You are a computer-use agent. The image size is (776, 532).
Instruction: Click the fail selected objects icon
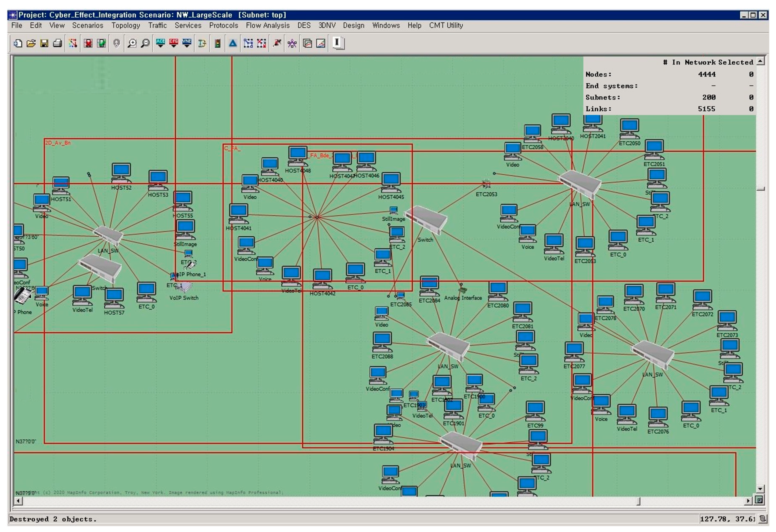(88, 43)
